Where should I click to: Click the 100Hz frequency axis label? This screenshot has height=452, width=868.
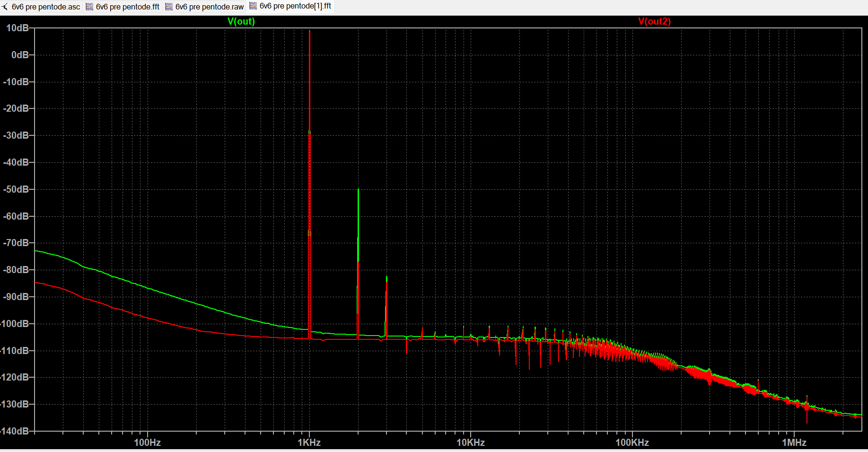point(148,443)
